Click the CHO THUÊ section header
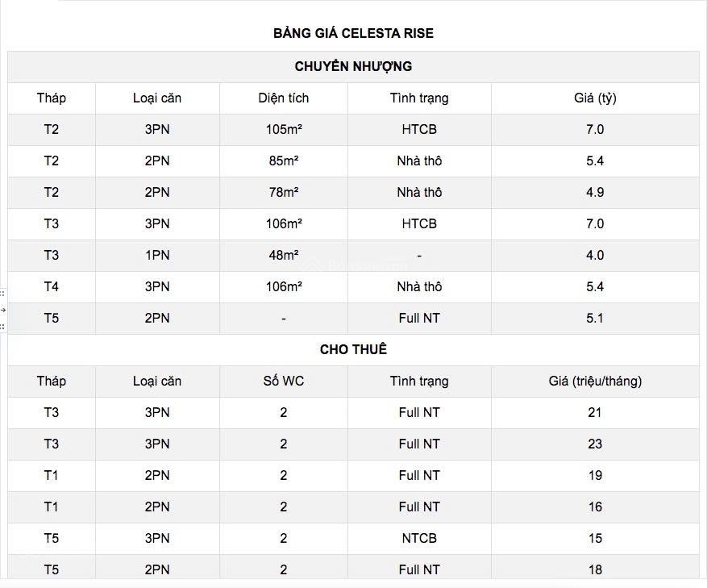 (x=353, y=350)
